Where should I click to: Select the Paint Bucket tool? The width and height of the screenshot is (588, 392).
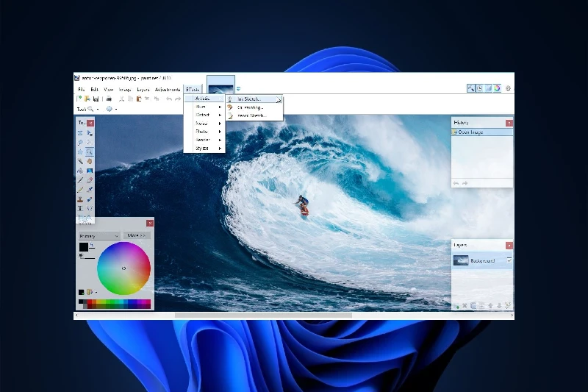[x=80, y=171]
